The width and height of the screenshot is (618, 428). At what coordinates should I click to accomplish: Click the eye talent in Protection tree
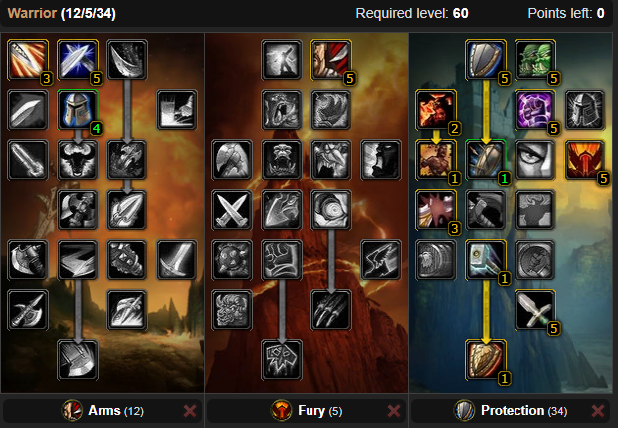(x=535, y=160)
